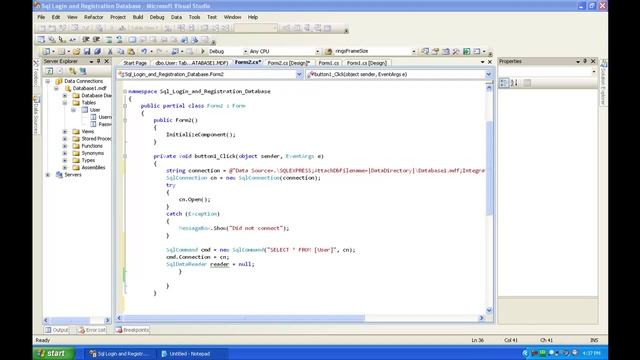This screenshot has height=360, width=640.
Task: Collapse the Form2() constructor outlining block
Action: [x=125, y=120]
